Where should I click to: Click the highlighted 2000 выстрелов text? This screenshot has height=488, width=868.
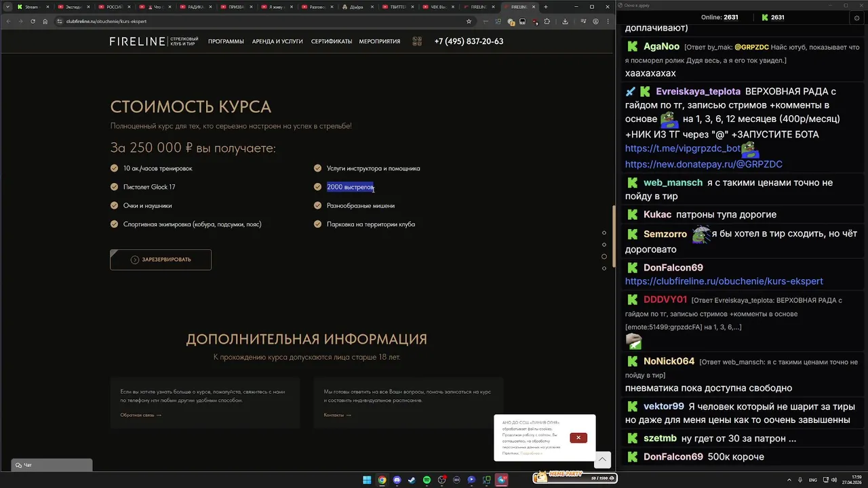click(x=350, y=187)
